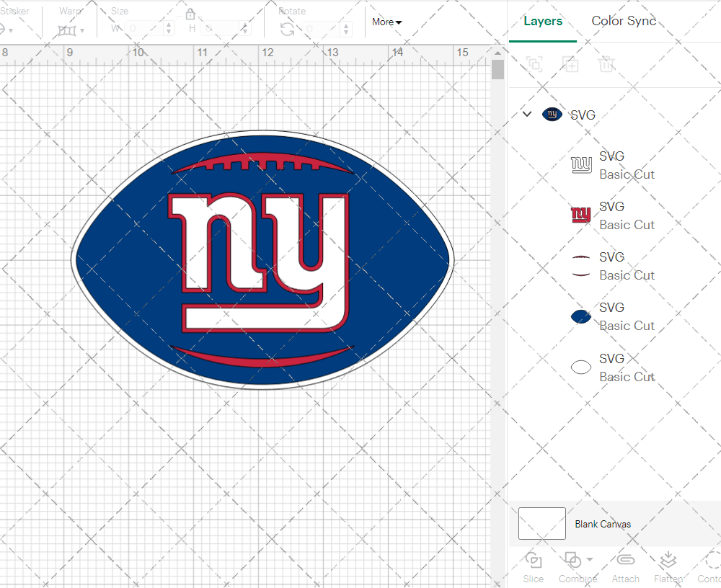Click the Flatten layers icon

coord(668,561)
